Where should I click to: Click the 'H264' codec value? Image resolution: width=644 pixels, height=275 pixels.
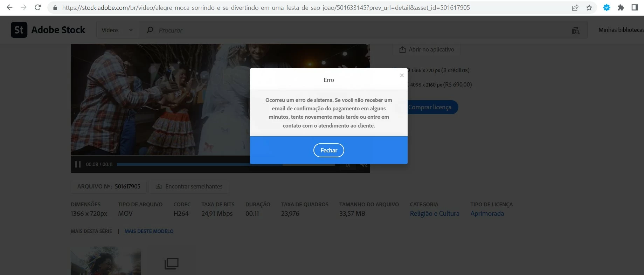(x=181, y=214)
